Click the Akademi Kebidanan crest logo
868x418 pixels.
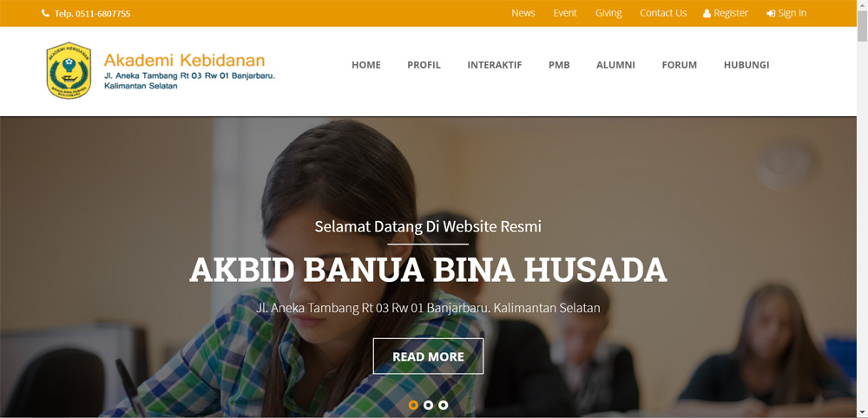[x=69, y=70]
